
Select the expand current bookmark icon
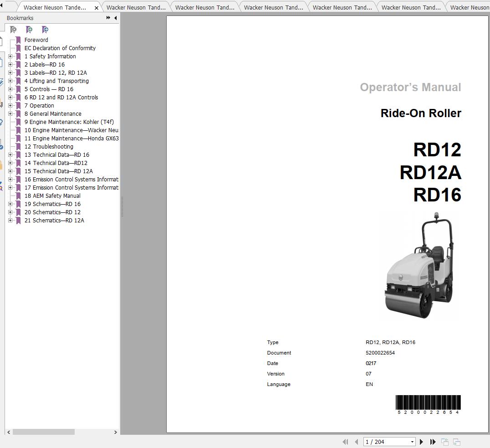click(x=45, y=29)
